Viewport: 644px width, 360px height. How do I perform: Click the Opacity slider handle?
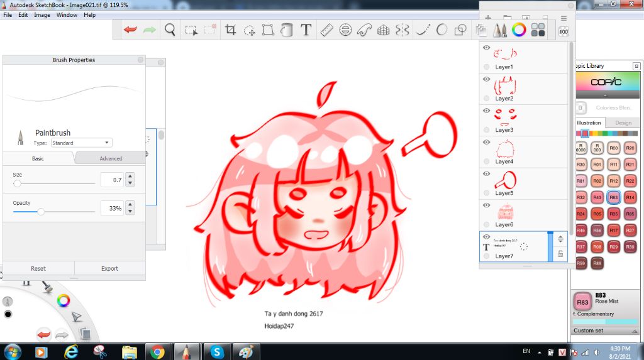point(41,212)
